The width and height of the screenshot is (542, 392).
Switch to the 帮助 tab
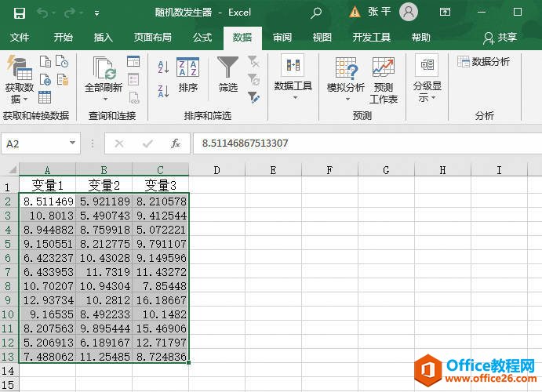421,38
